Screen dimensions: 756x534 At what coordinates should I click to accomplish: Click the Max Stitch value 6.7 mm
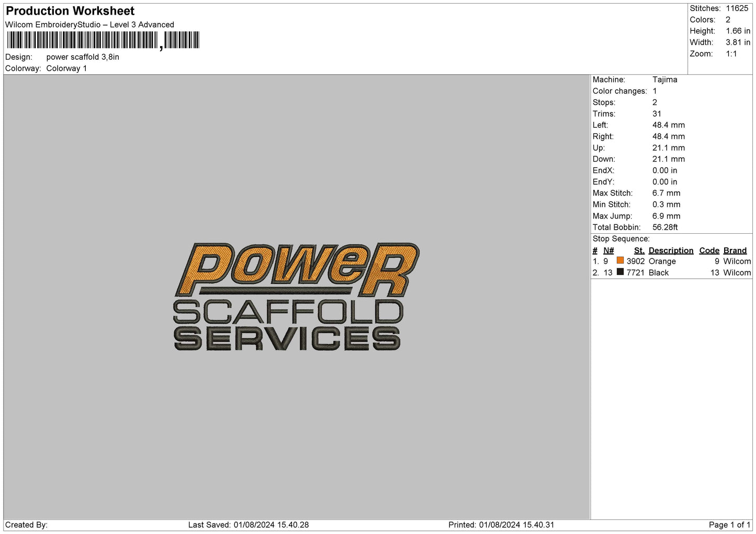pos(666,193)
